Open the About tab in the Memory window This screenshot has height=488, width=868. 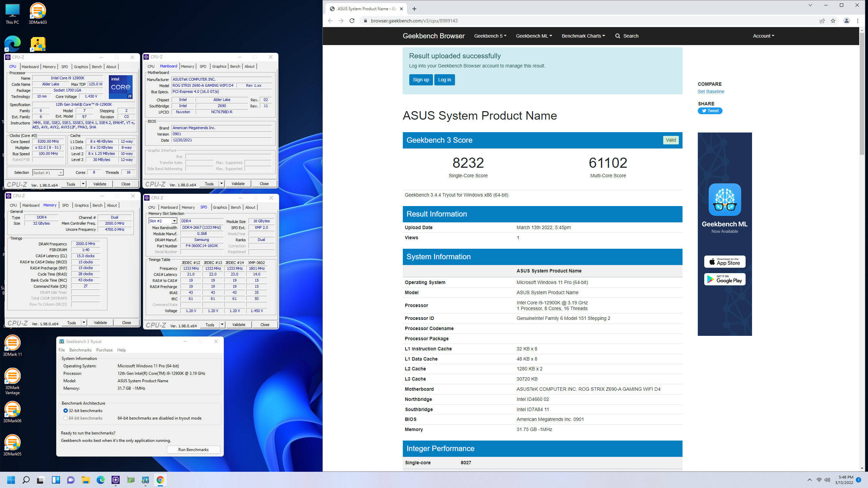[x=112, y=205]
